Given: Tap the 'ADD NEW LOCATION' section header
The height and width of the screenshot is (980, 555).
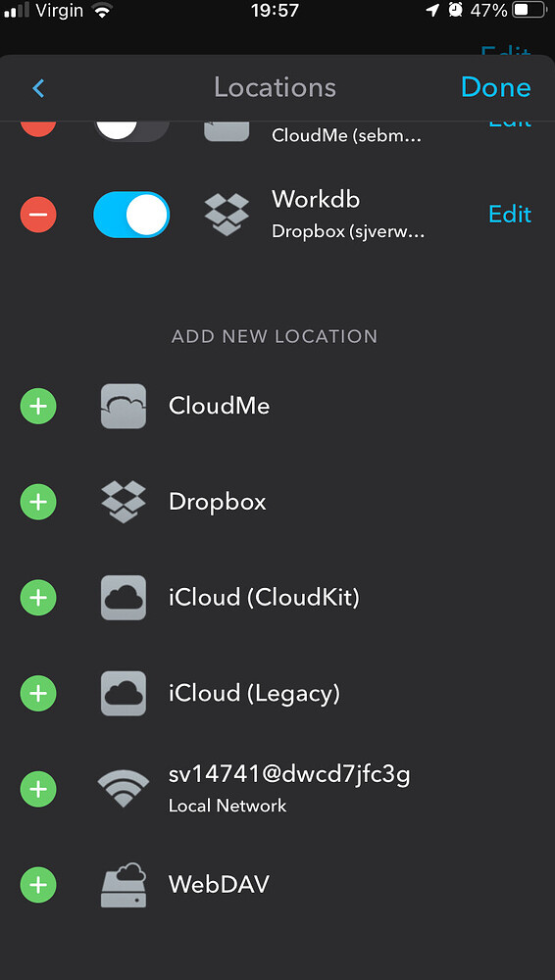Looking at the screenshot, I should pos(275,336).
